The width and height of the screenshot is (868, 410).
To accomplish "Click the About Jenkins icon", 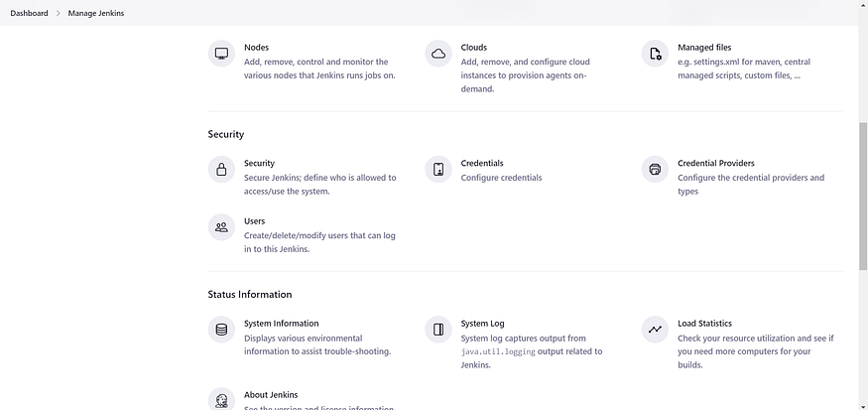I will (x=221, y=399).
